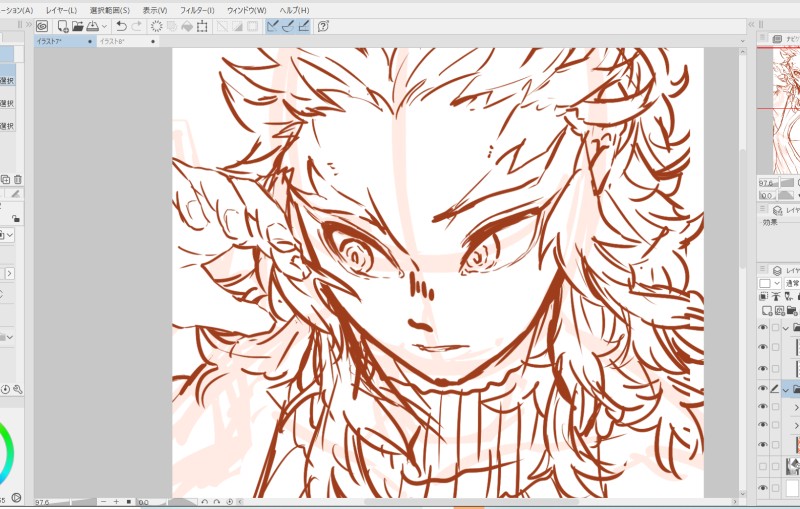Open the ウィンドウ(W) menu
Viewport: 800px width, 509px height.
click(246, 10)
